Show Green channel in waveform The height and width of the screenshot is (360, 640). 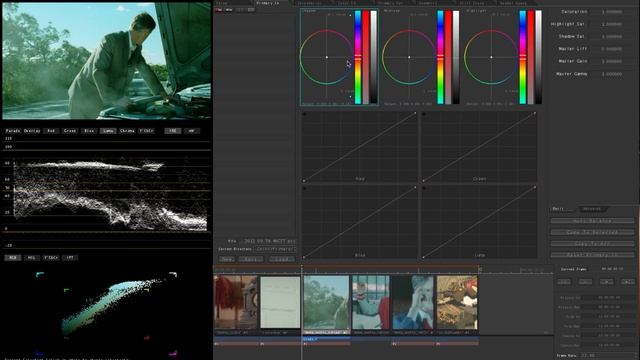pos(70,131)
